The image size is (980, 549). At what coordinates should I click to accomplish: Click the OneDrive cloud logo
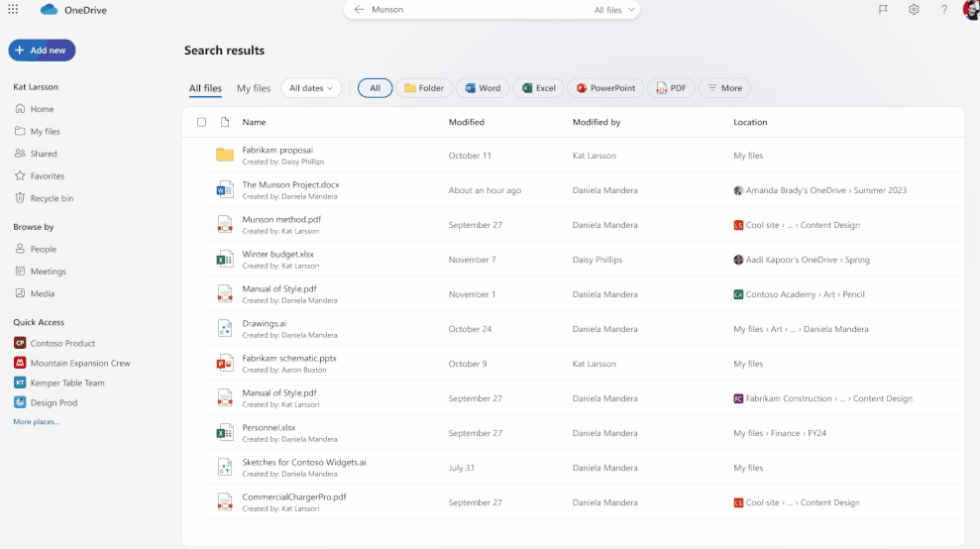point(49,9)
